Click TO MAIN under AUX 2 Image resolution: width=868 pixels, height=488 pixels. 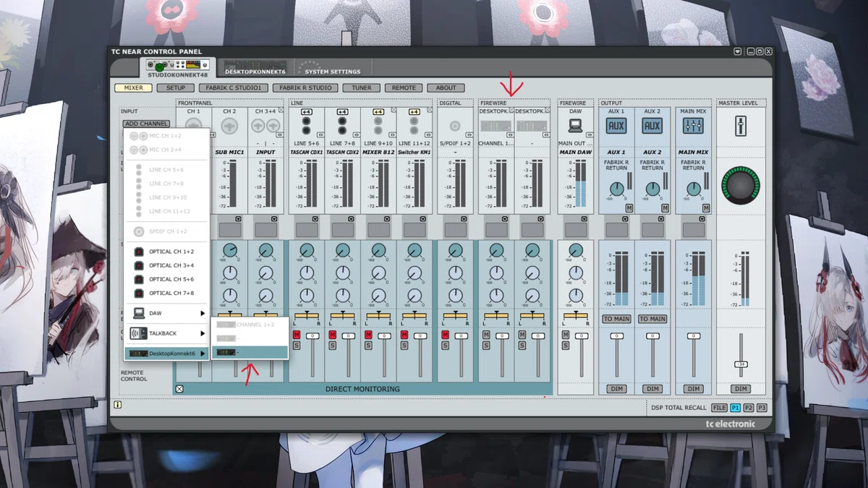[652, 318]
